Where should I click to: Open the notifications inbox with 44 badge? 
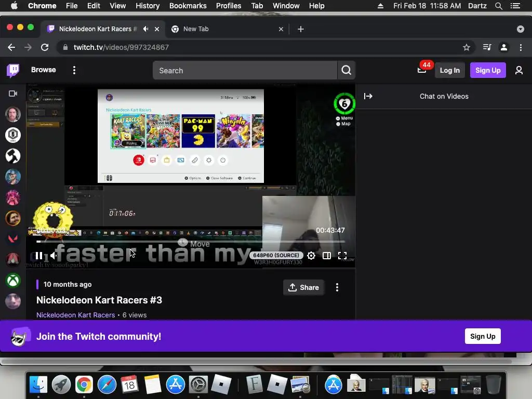[422, 70]
